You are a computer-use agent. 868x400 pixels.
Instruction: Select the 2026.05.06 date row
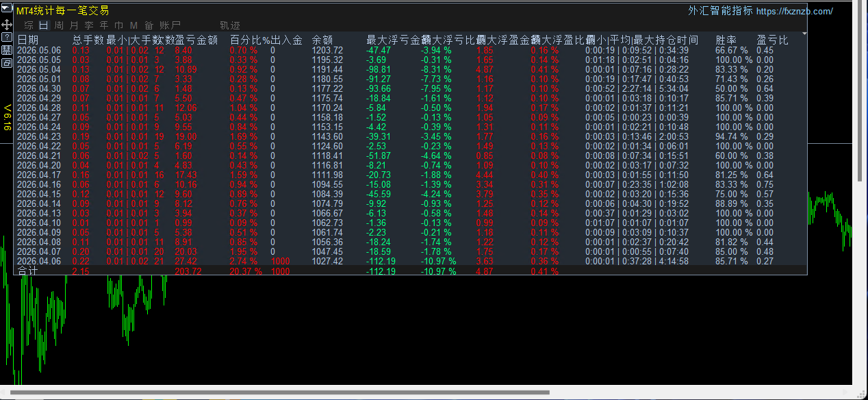38,50
